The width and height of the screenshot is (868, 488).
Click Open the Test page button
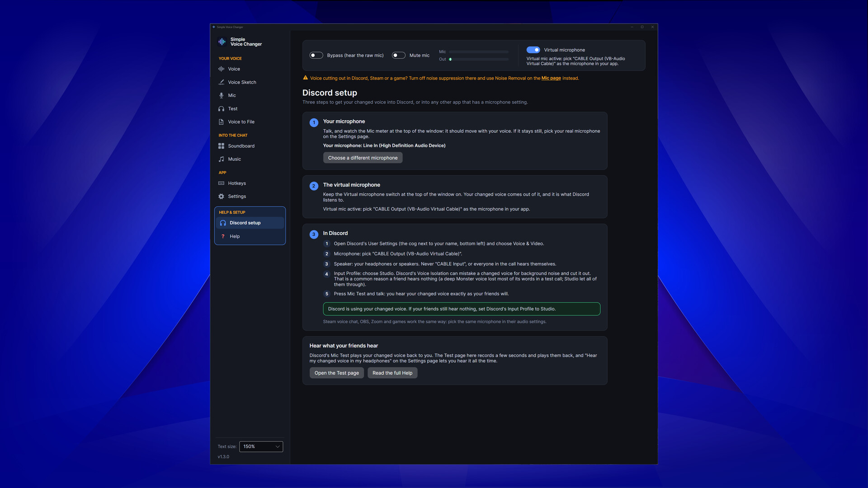pyautogui.click(x=336, y=373)
